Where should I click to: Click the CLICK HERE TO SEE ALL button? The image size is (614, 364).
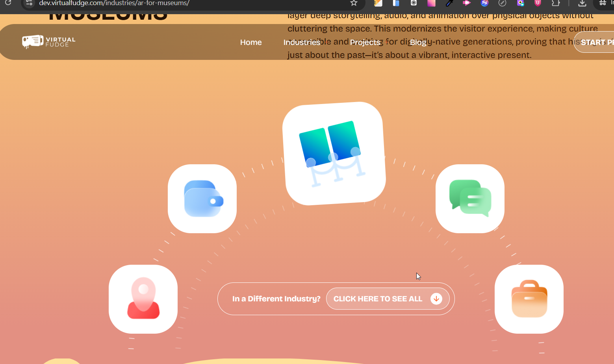pos(388,299)
